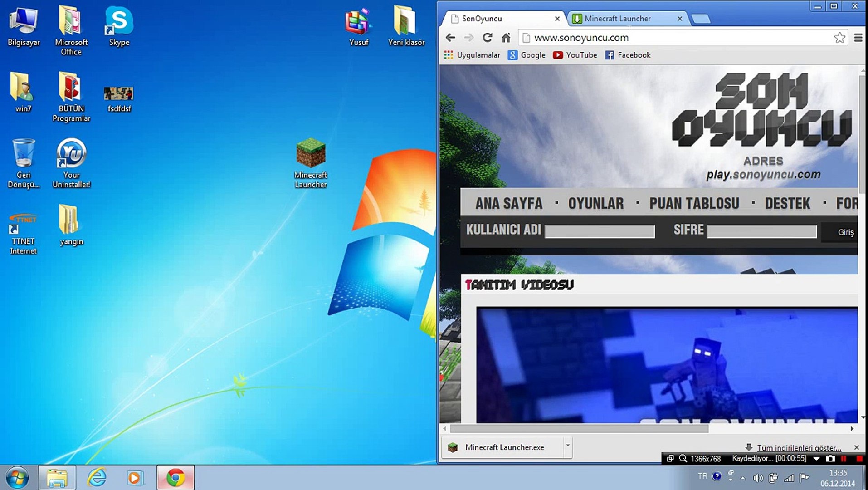
Task: Open the Uygulamalar apps bookmark
Action: [x=472, y=55]
